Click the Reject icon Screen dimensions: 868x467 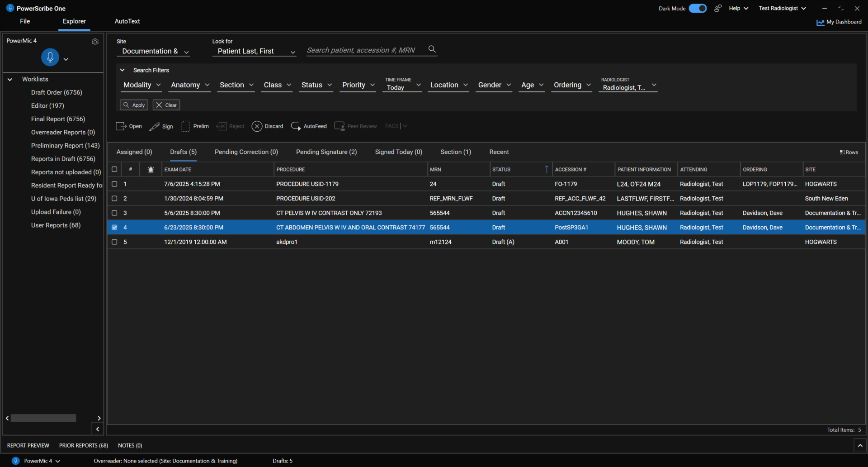222,126
